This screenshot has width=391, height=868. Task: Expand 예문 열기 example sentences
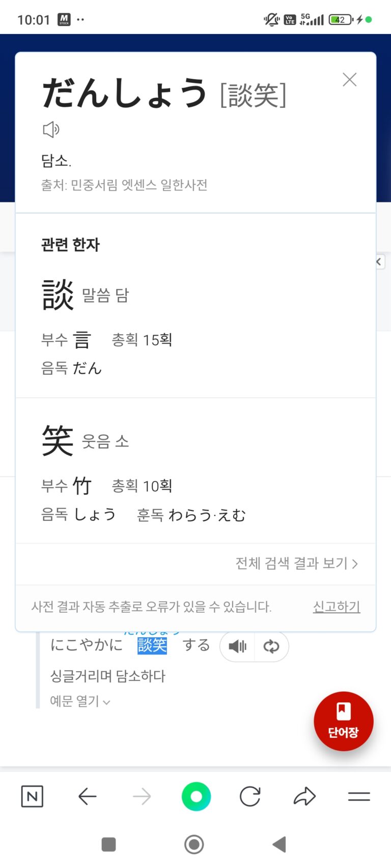(80, 701)
